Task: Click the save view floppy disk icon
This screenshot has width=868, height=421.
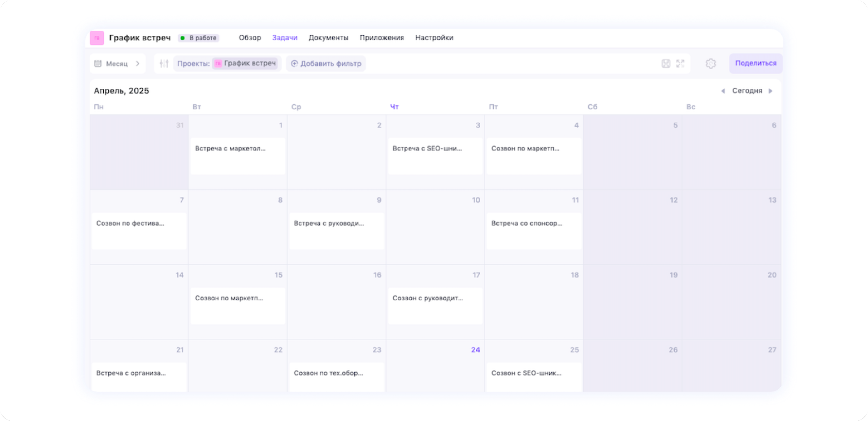Action: tap(666, 64)
